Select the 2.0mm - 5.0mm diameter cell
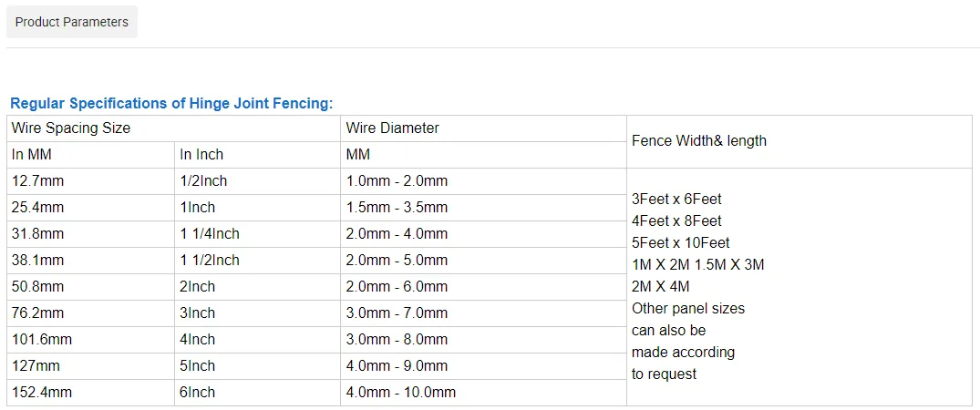Viewport: 980px width, 410px height. [397, 261]
